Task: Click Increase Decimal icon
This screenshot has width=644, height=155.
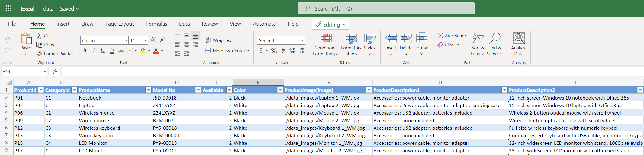Action: [292, 51]
